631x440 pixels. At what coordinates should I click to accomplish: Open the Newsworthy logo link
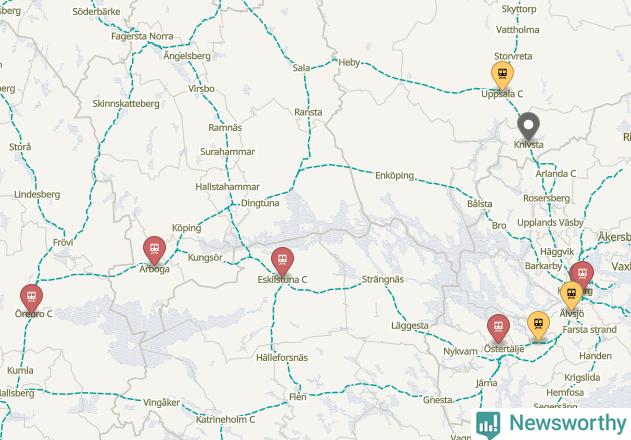coord(551,424)
